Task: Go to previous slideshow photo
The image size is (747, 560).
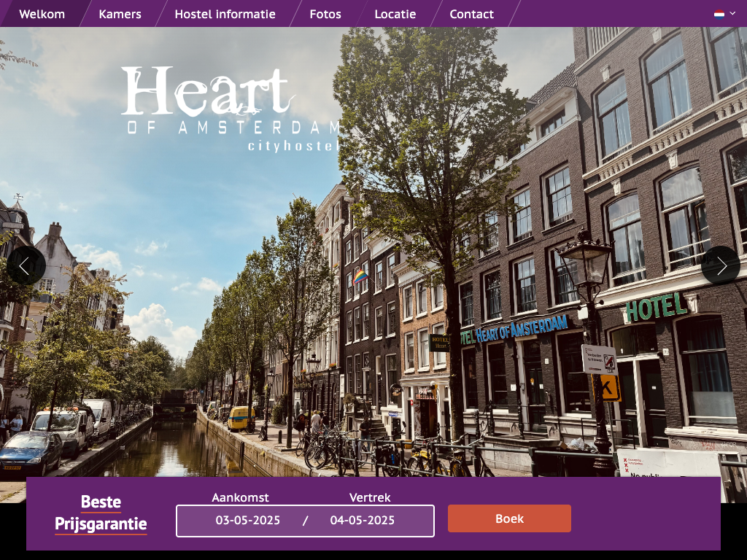Action: click(26, 265)
